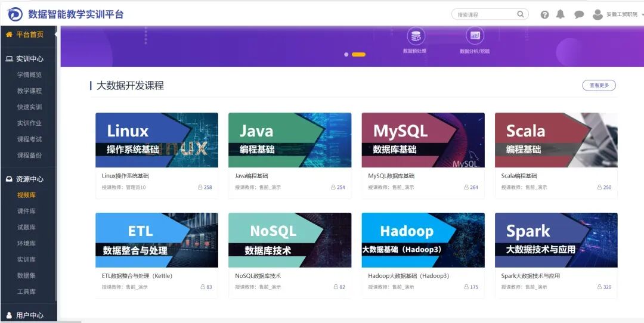Screen dimensions: 644x323
Task: Click the student count icon on Scala course
Action: click(x=600, y=187)
